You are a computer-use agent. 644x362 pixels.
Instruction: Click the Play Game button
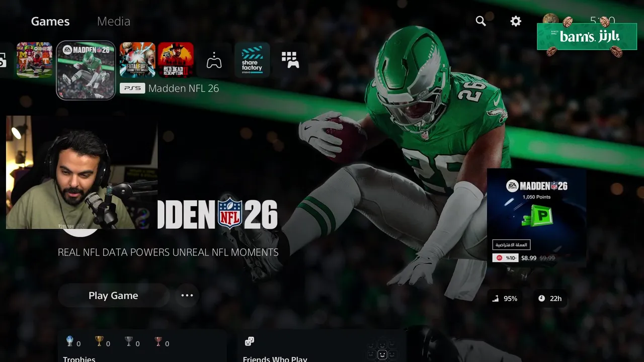pos(113,296)
